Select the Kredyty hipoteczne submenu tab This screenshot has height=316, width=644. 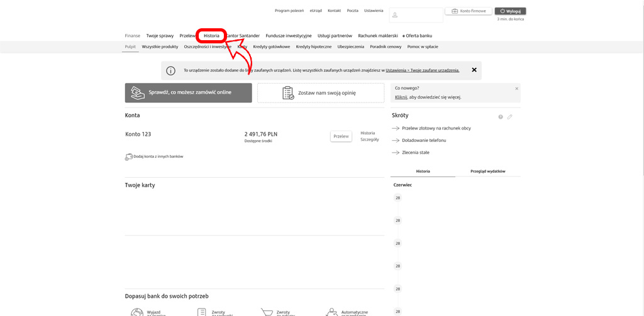[x=314, y=46]
